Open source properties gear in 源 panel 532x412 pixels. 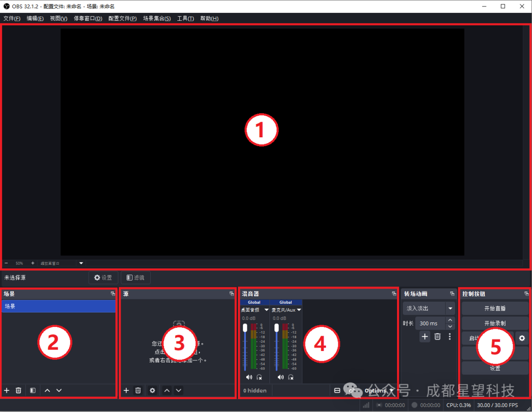click(152, 390)
